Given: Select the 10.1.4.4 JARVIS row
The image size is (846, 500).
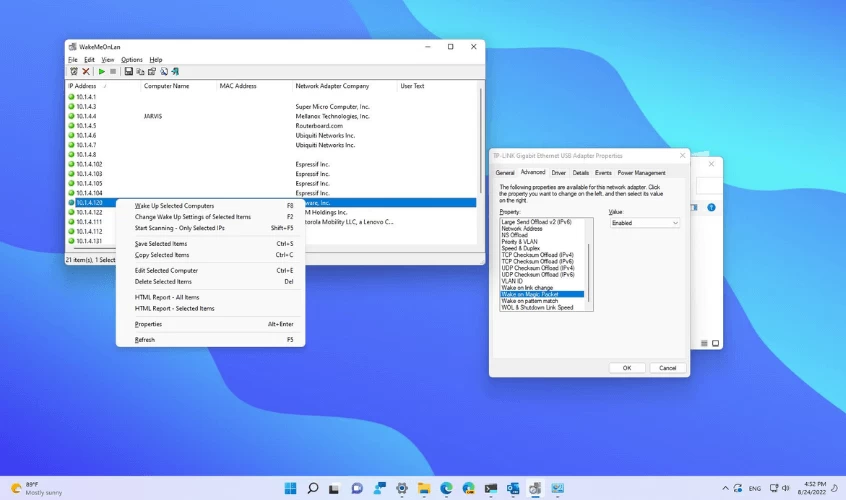Looking at the screenshot, I should (272, 116).
